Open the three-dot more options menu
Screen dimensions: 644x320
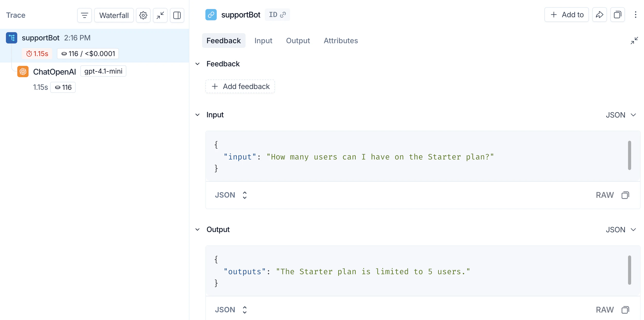click(636, 15)
